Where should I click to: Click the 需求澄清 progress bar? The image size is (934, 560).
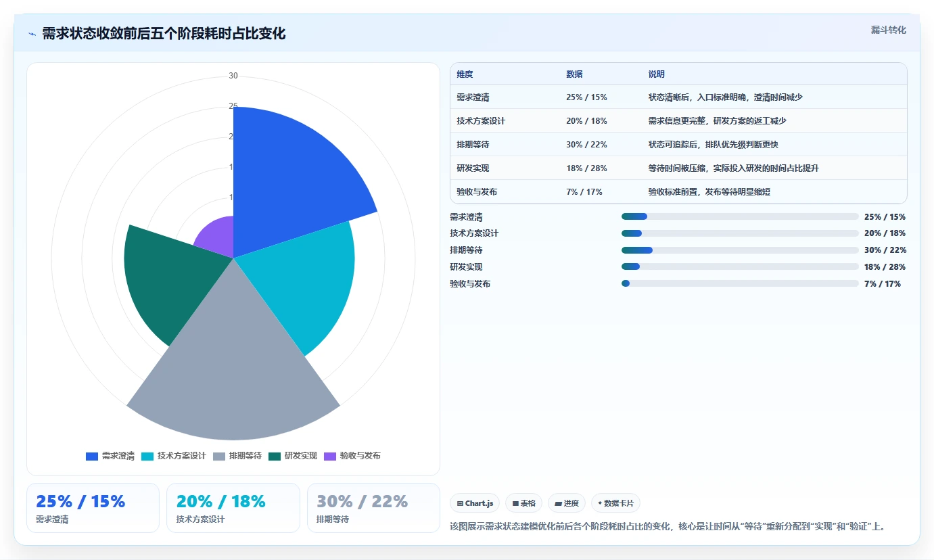[740, 216]
